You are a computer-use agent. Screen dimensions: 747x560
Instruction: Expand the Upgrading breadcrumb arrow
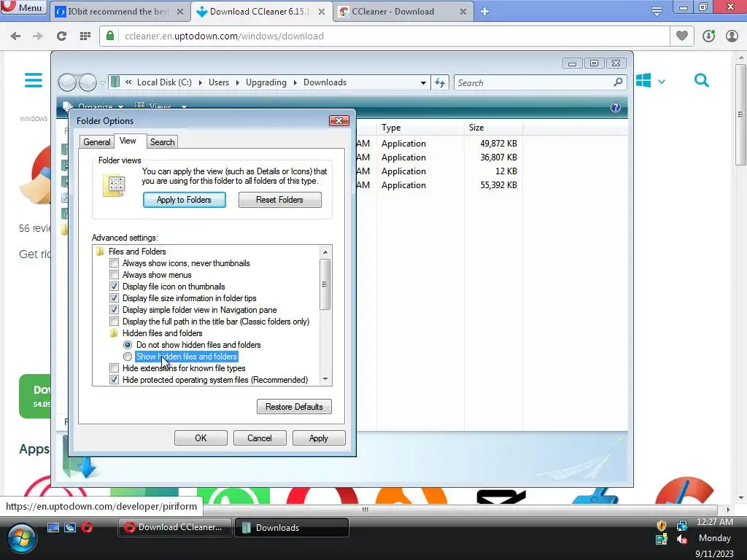(x=295, y=83)
